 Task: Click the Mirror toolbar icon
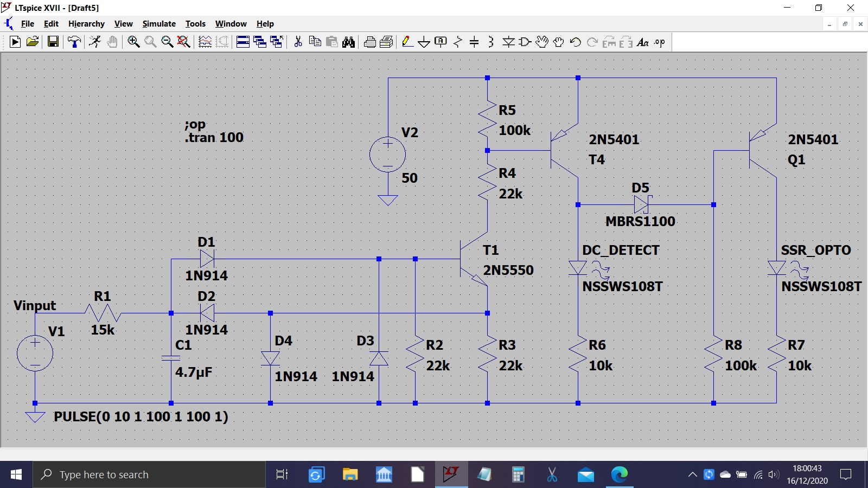(x=626, y=42)
